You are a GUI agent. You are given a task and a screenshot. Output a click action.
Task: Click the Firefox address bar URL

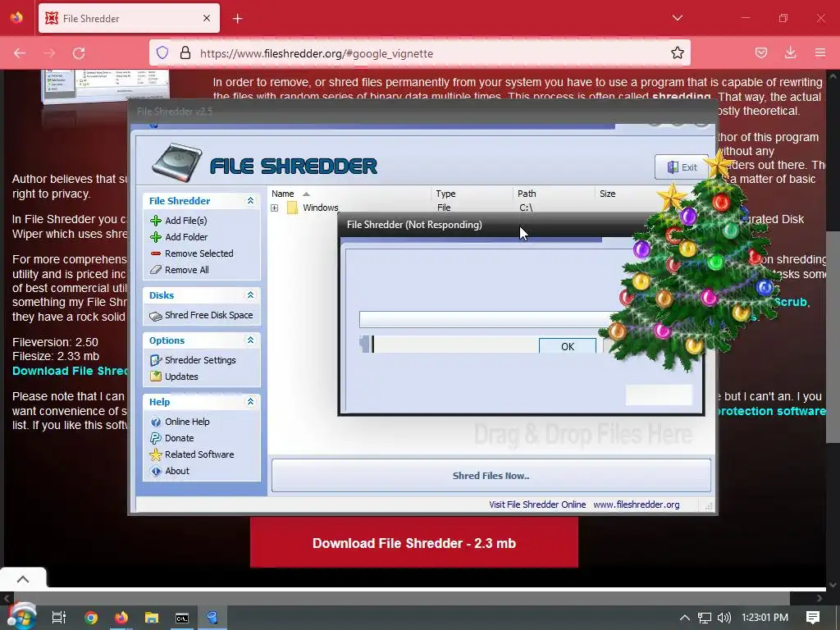pos(316,53)
